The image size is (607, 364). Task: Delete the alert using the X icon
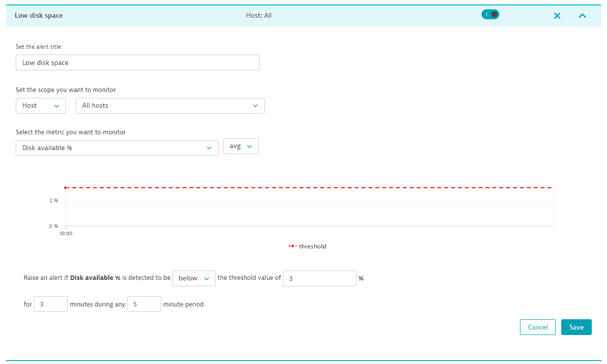(557, 16)
